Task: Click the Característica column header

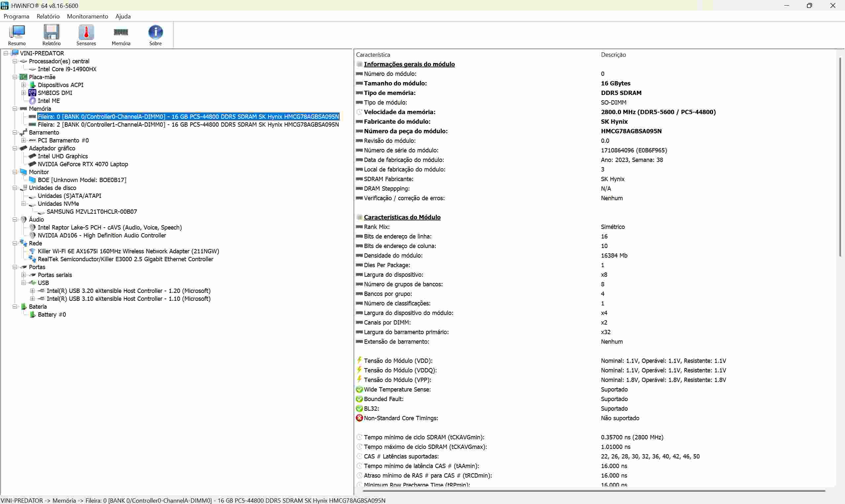Action: [x=373, y=55]
